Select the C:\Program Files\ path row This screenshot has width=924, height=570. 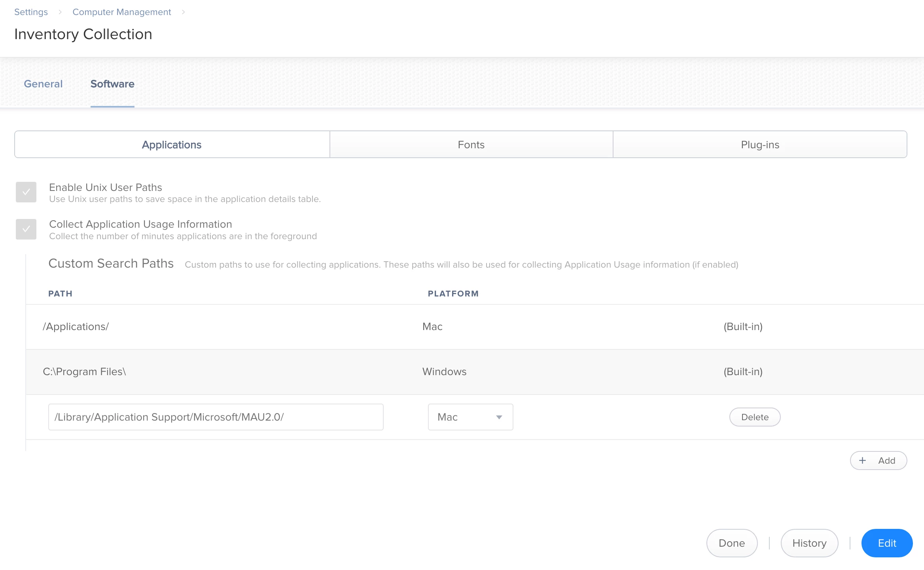point(84,372)
